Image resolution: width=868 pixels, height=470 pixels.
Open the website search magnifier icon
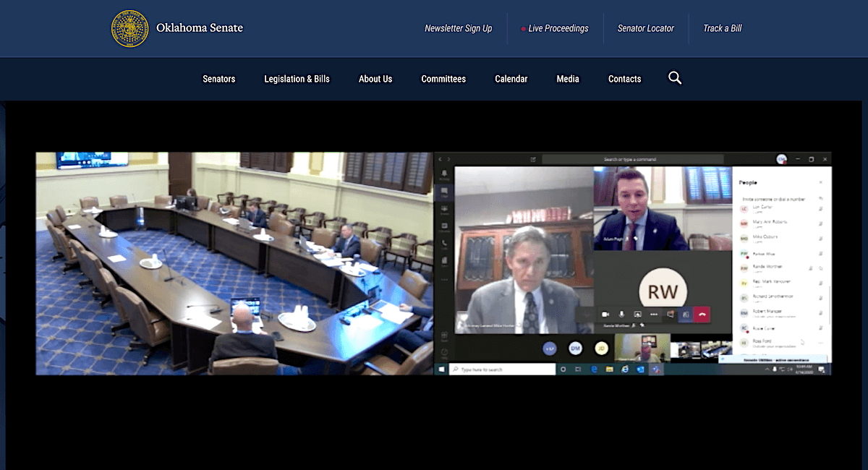[675, 78]
